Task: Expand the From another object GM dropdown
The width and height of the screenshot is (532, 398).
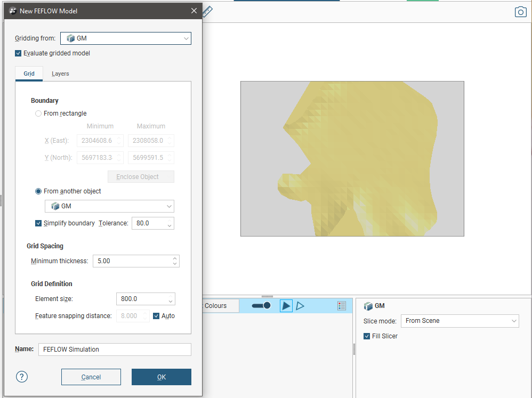Action: 109,206
